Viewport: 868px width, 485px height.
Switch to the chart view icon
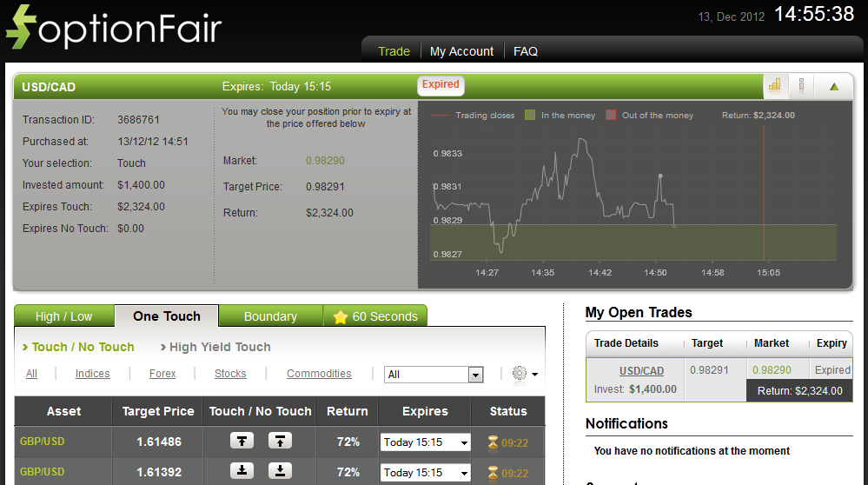coord(775,85)
